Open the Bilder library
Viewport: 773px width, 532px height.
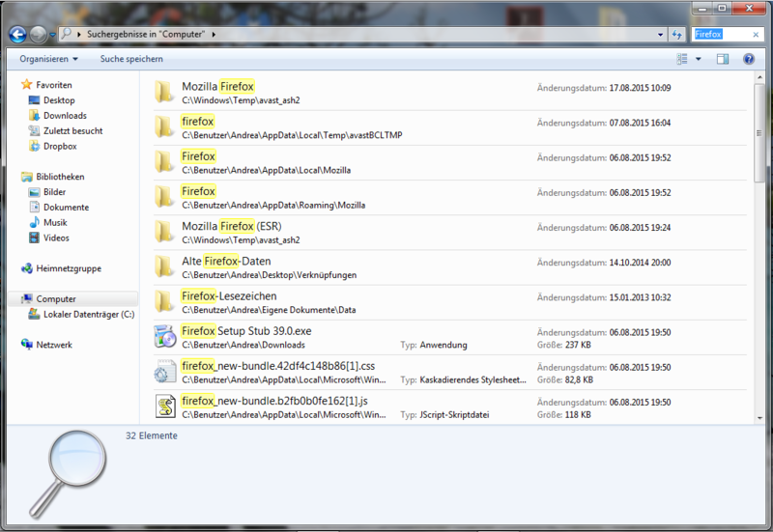click(x=54, y=191)
